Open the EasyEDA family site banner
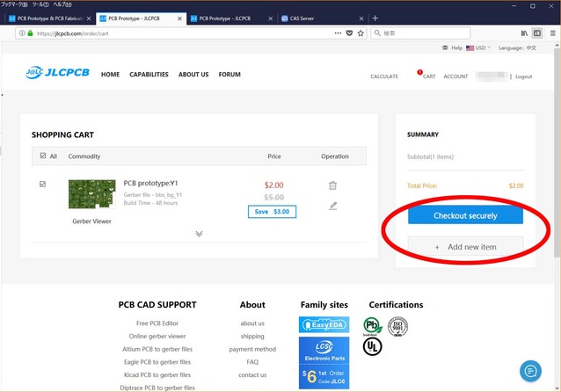The height and width of the screenshot is (392, 561). (x=324, y=324)
